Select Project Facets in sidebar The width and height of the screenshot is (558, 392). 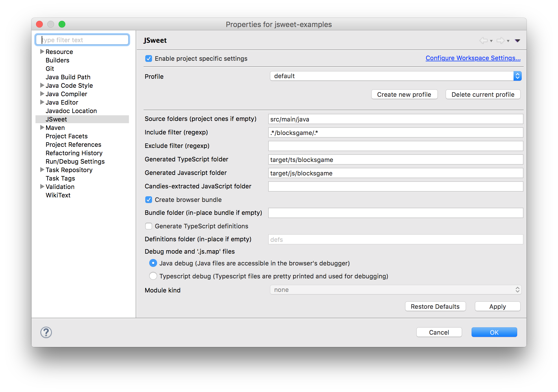tap(66, 136)
